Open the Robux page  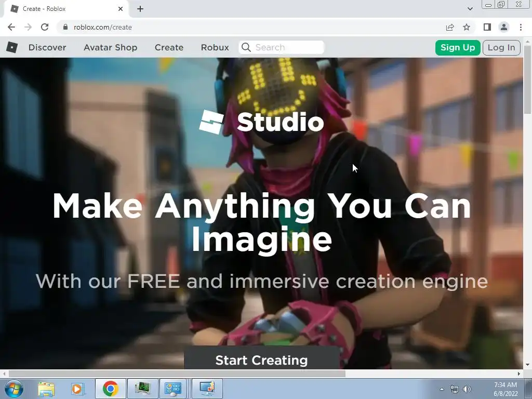click(x=215, y=47)
